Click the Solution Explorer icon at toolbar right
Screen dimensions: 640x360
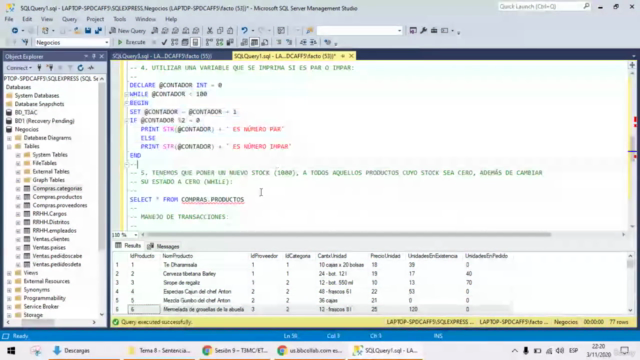tap(413, 31)
